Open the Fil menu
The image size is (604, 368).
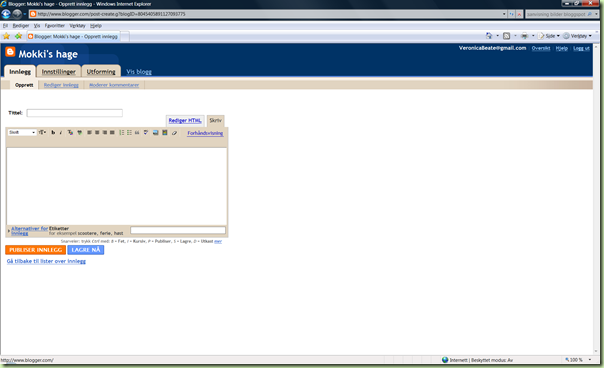(x=5, y=26)
